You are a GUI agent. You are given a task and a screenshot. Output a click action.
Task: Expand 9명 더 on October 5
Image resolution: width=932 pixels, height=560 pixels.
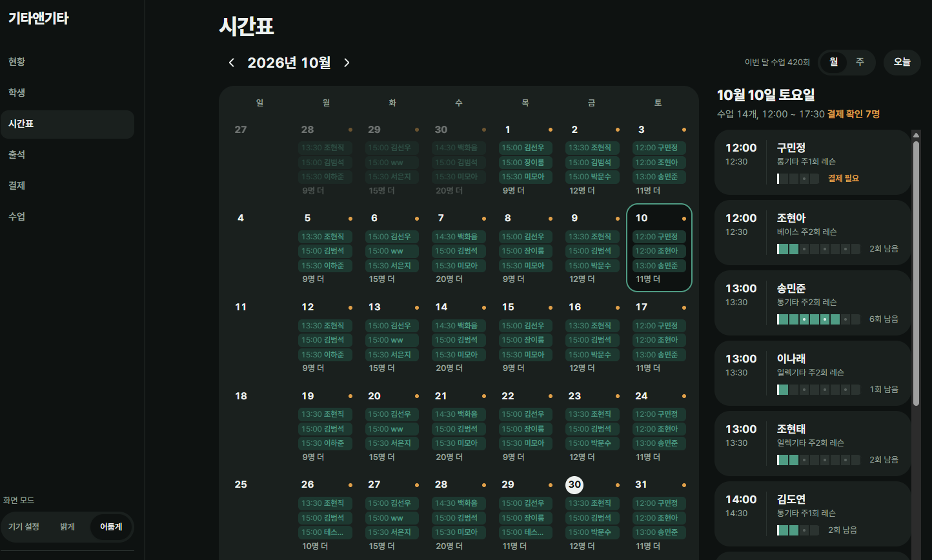314,279
